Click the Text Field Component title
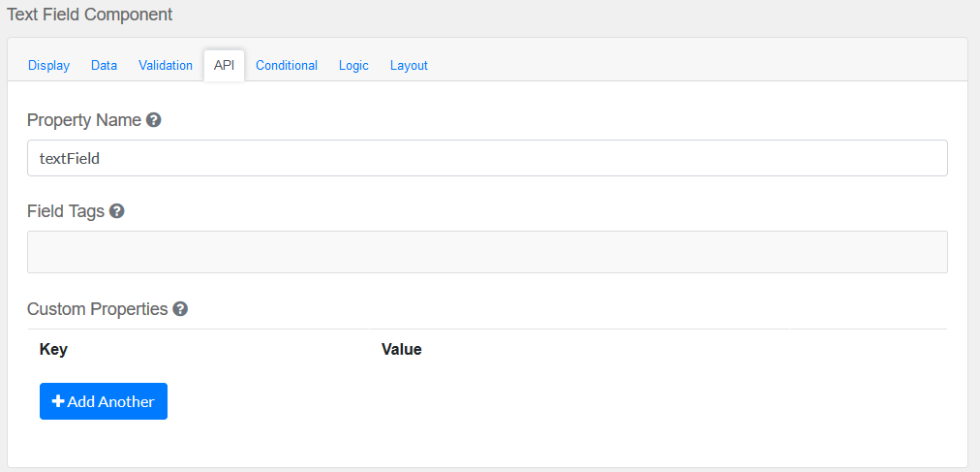Screen dimensions: 980x472 coord(90,15)
